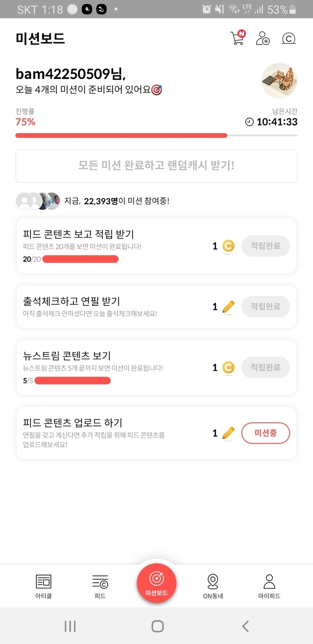Tap the coin icon on 뉴스트림 mission
Image resolution: width=313 pixels, height=644 pixels.
[x=228, y=367]
